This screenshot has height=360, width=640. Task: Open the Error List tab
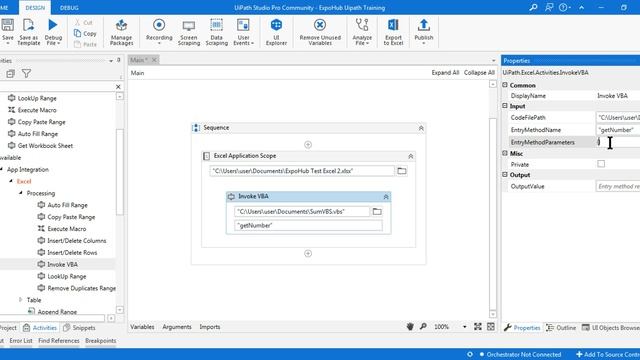[x=21, y=340]
